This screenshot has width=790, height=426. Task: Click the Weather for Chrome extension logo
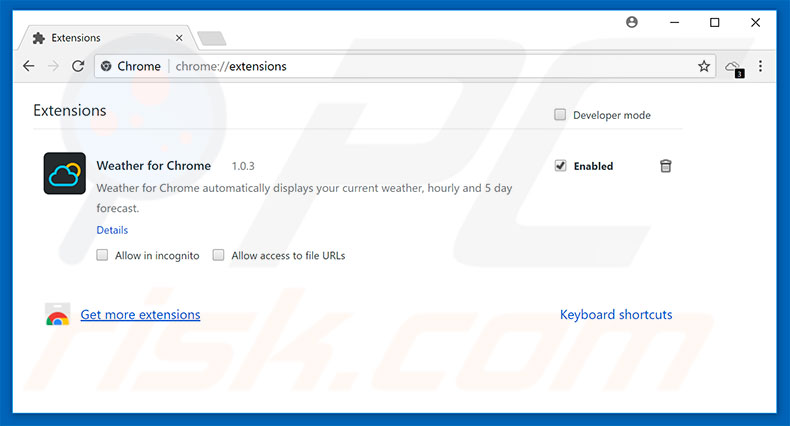(64, 173)
